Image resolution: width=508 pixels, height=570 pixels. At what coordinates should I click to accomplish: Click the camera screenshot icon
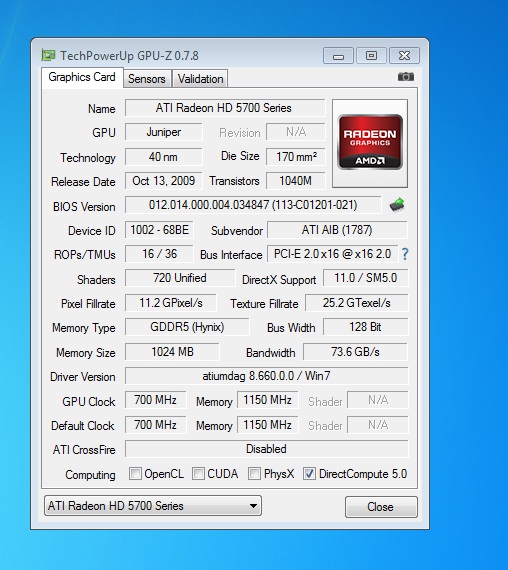click(x=406, y=77)
